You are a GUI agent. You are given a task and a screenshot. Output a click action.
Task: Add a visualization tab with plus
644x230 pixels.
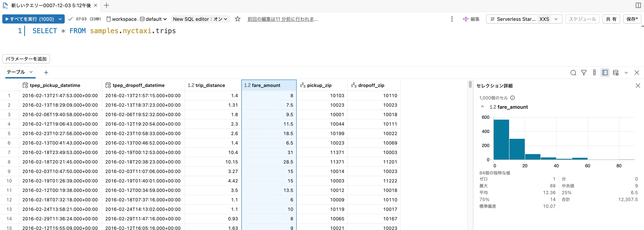click(46, 73)
